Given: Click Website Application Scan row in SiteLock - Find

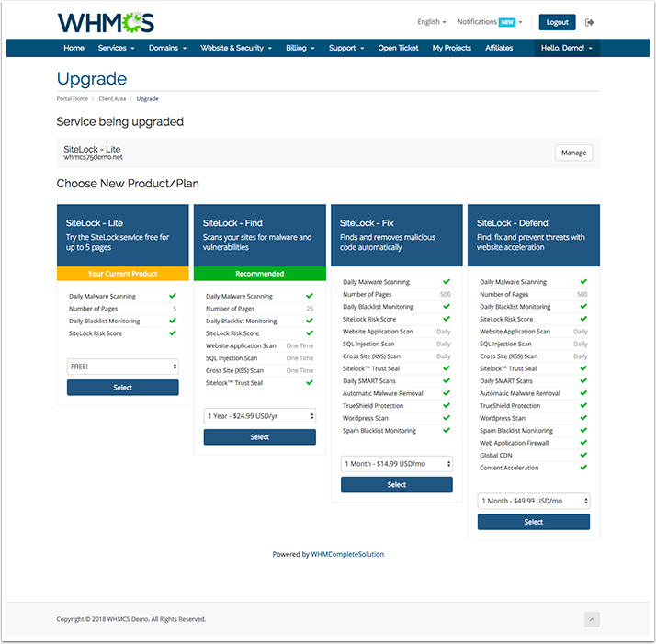Looking at the screenshot, I should (x=259, y=345).
